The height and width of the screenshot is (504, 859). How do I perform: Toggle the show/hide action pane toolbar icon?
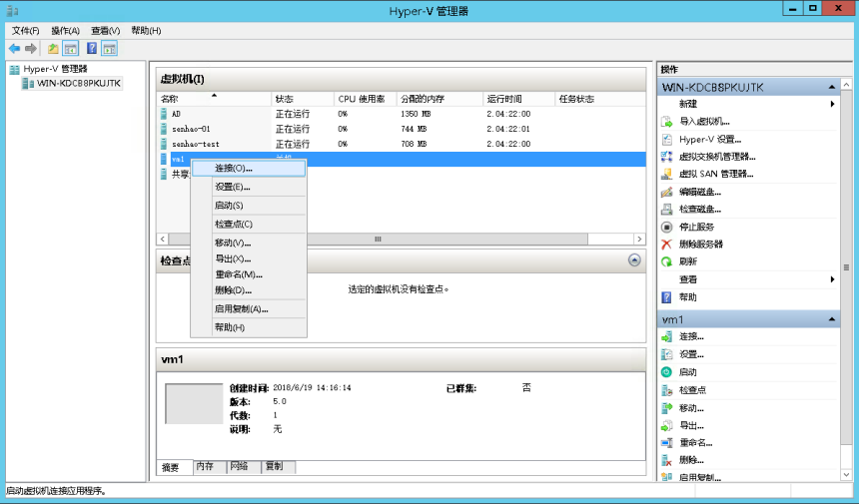(x=110, y=49)
